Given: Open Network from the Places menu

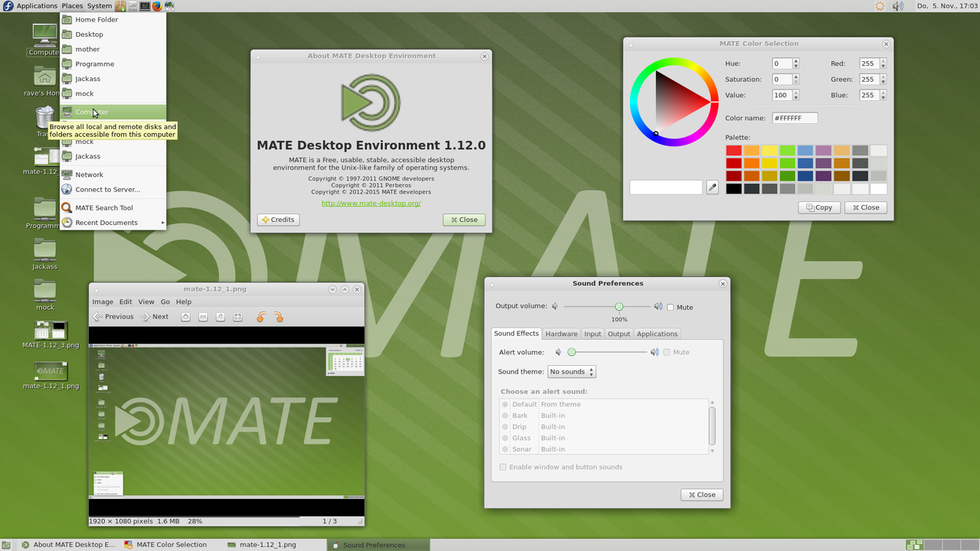Looking at the screenshot, I should click(x=89, y=174).
